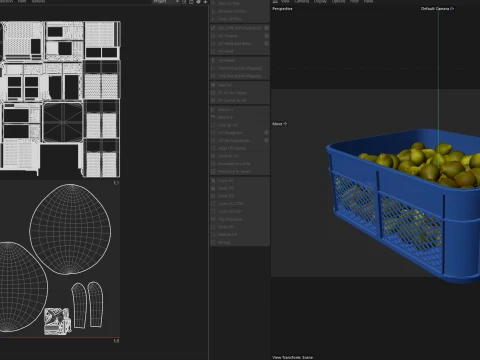Open the Project dropdown in the top toolbar
480x360 pixels.
pos(165,2)
